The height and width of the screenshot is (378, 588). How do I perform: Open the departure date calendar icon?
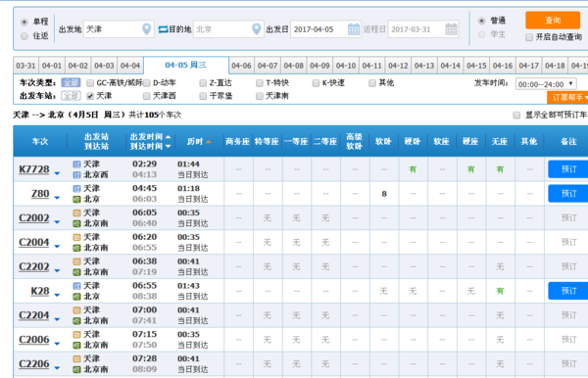[354, 28]
